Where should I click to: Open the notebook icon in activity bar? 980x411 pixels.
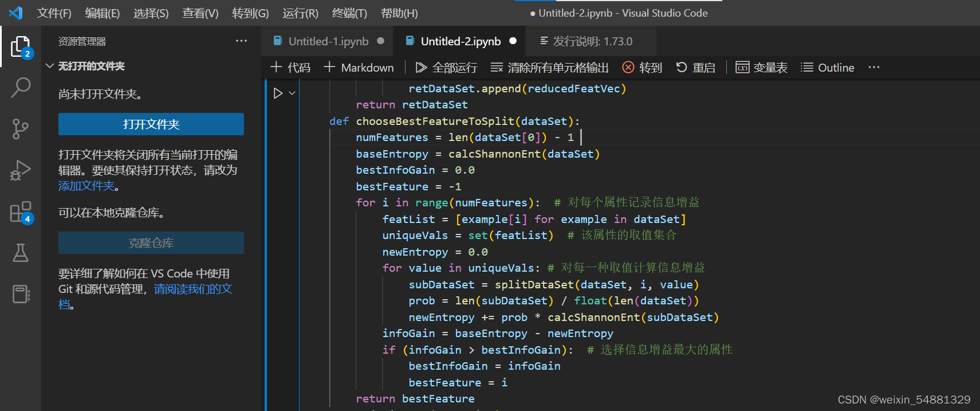click(21, 294)
